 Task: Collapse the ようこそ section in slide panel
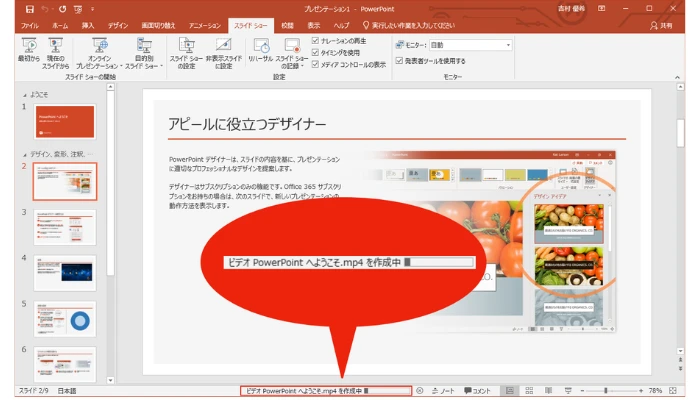click(25, 95)
